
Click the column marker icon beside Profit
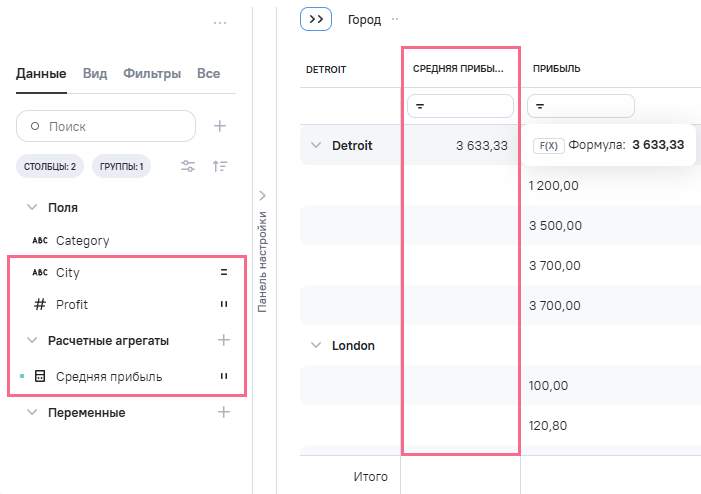pyautogui.click(x=224, y=304)
